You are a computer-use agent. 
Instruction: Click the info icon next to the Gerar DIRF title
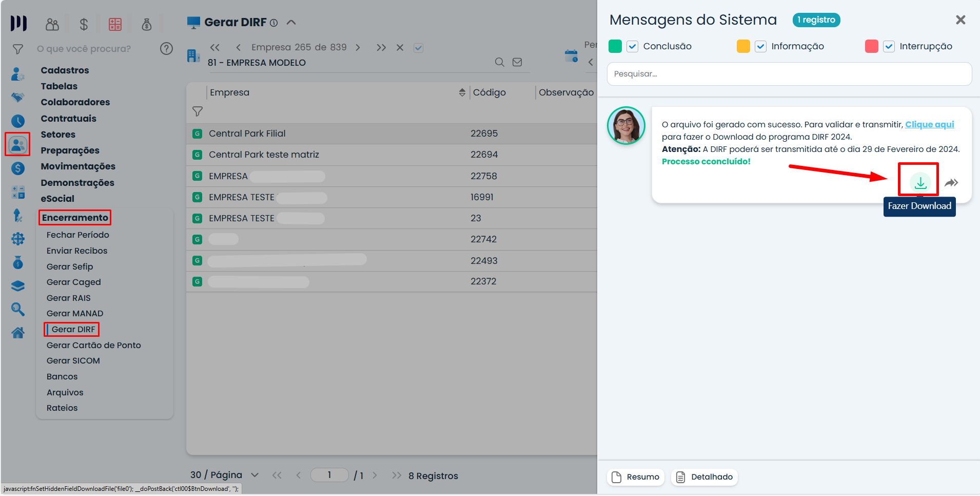(274, 23)
